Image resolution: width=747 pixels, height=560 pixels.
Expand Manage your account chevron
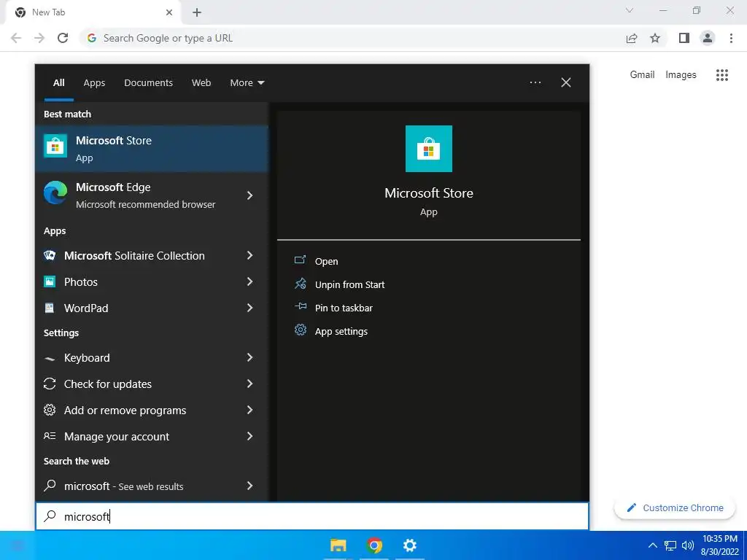click(249, 436)
